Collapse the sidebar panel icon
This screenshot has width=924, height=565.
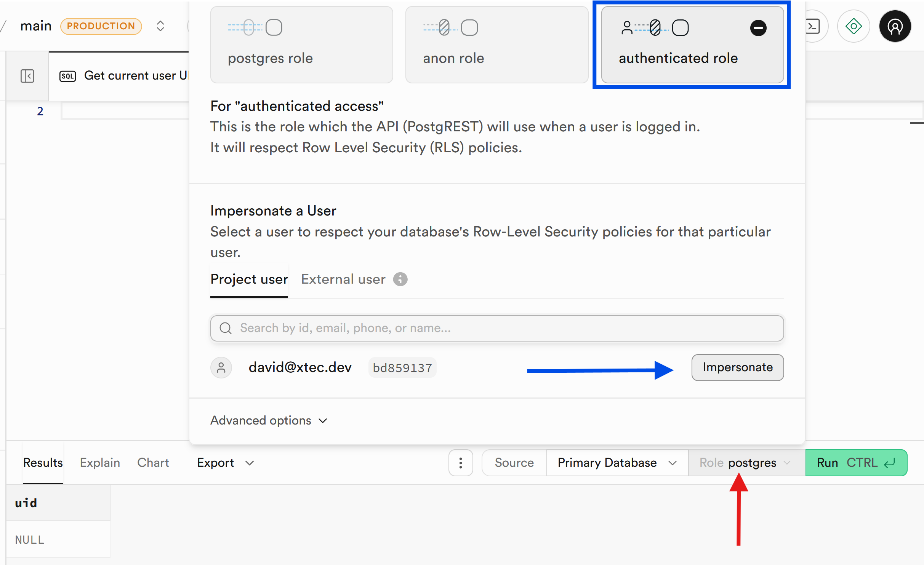click(27, 76)
